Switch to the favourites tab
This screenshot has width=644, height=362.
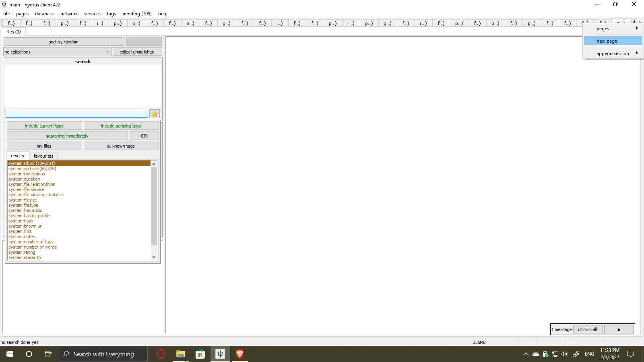pos(43,156)
